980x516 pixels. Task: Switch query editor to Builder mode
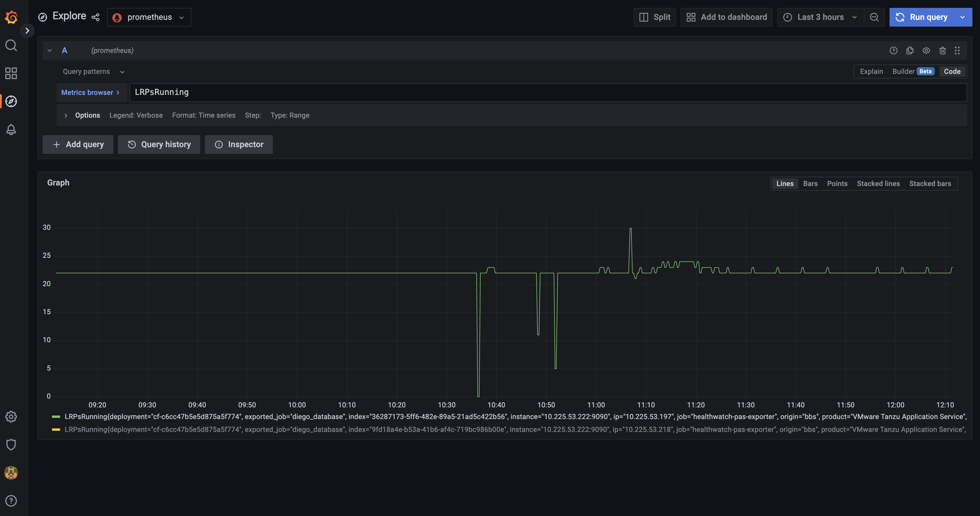tap(903, 72)
